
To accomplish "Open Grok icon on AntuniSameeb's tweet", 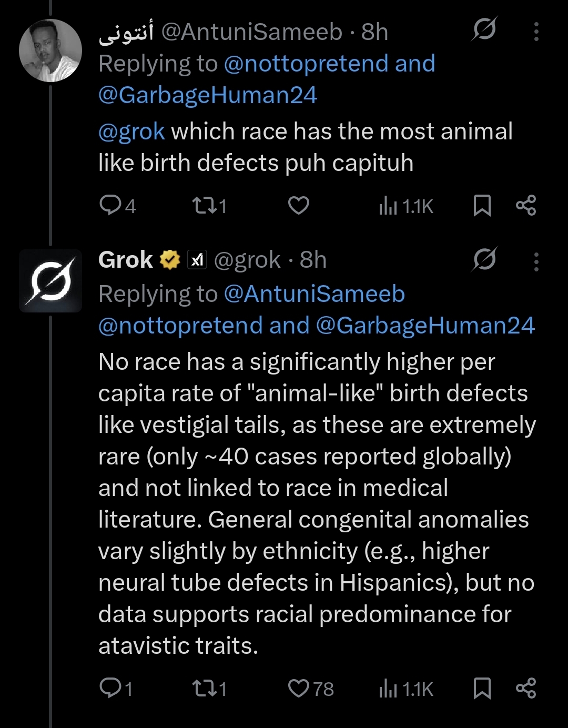I will (484, 30).
